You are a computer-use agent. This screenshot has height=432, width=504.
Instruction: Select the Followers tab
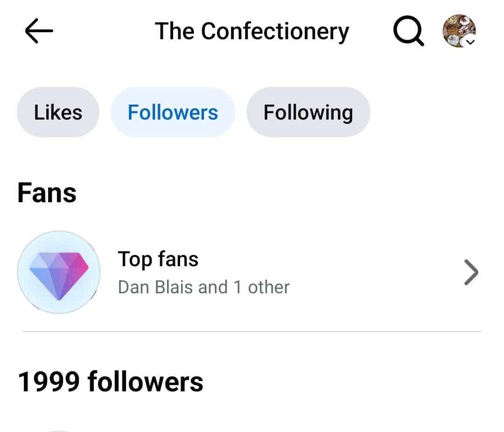173,112
